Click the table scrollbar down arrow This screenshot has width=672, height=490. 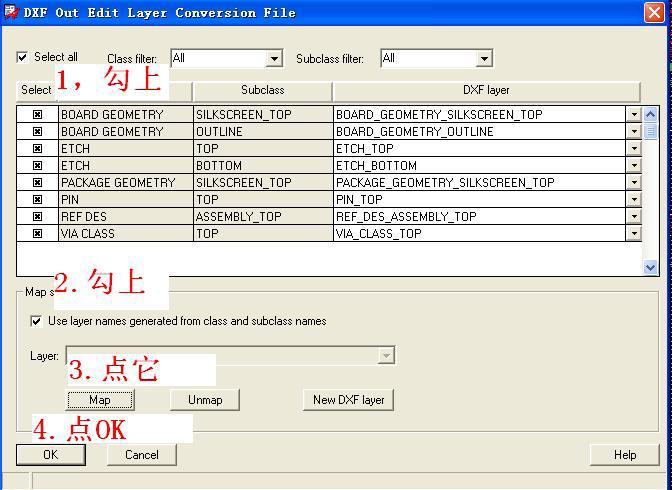[650, 267]
